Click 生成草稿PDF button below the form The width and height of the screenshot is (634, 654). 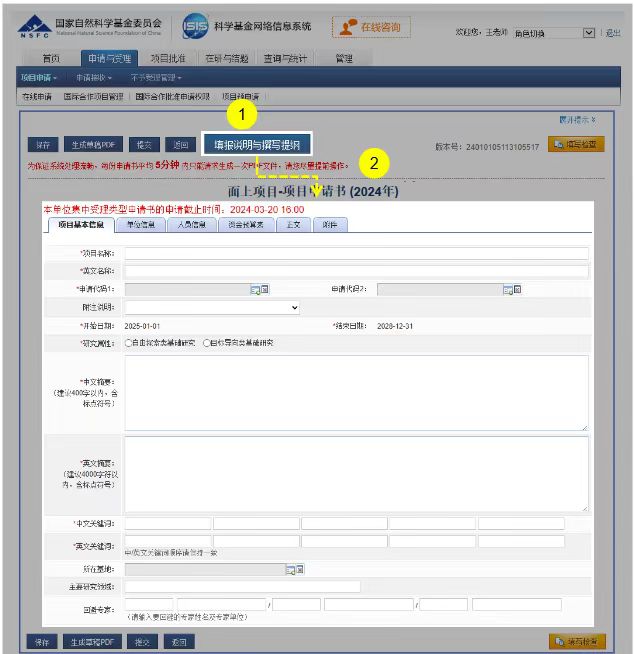(92, 642)
